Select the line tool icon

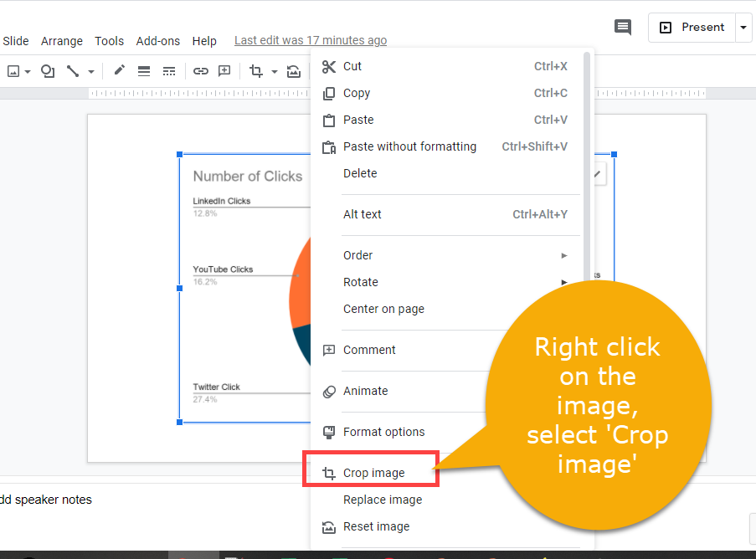coord(73,71)
